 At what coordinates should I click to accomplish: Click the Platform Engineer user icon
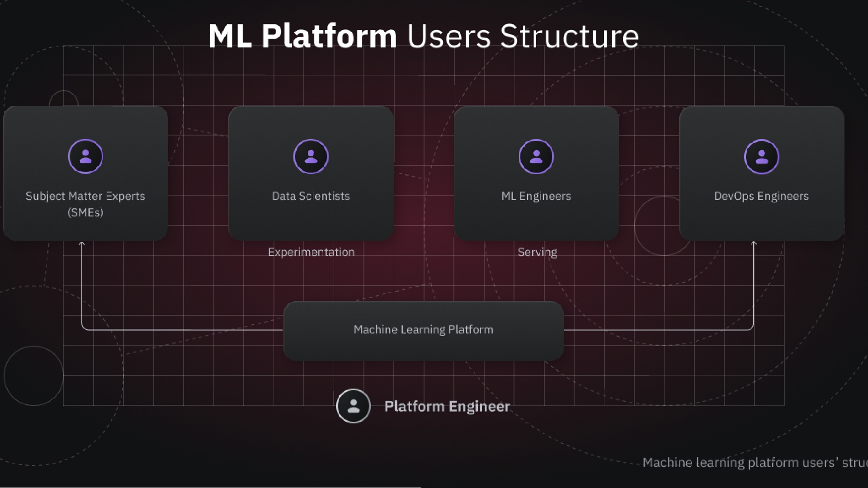tap(354, 406)
